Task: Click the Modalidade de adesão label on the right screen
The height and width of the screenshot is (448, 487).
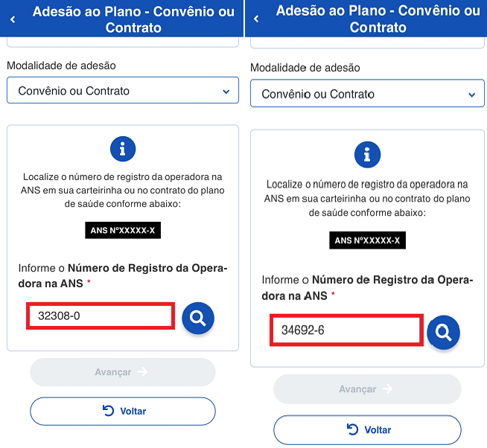Action: [x=305, y=68]
